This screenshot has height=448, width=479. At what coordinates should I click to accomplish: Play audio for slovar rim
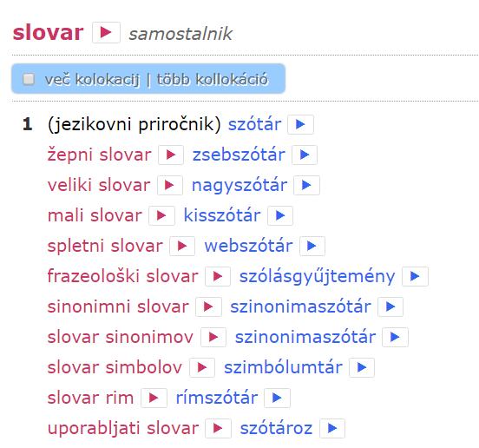point(154,398)
